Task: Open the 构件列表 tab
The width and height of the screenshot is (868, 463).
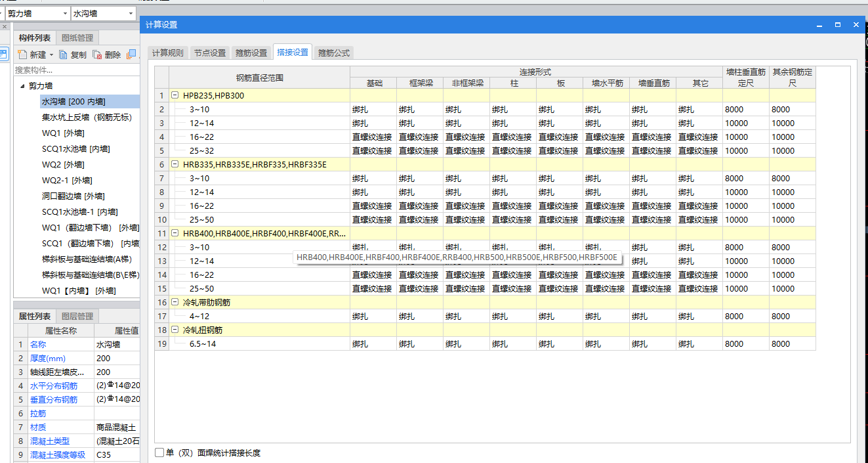Action: click(x=35, y=37)
